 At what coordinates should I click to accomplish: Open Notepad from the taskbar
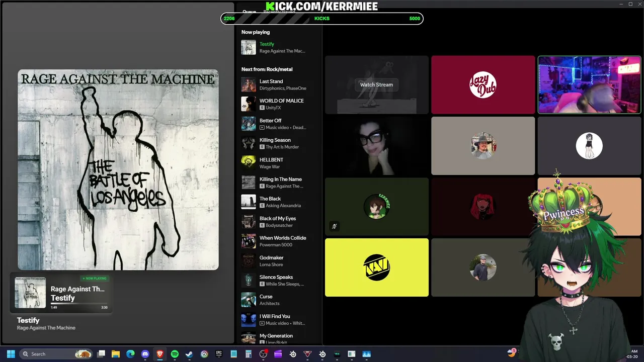(233, 354)
